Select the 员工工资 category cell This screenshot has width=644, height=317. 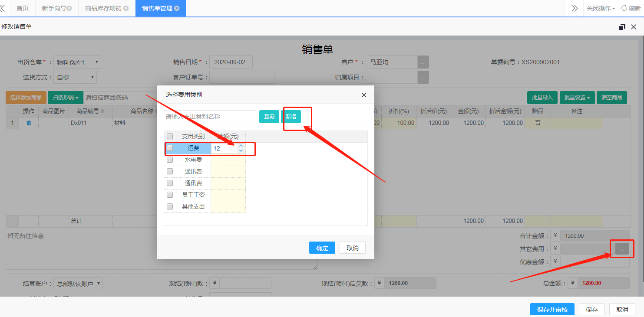click(x=193, y=195)
